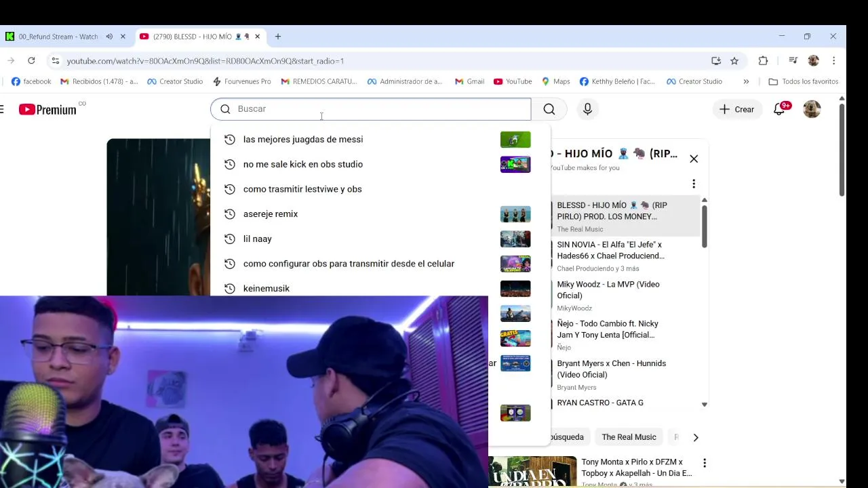Open playlist three-dot options menu
The image size is (868, 488).
pos(694,184)
